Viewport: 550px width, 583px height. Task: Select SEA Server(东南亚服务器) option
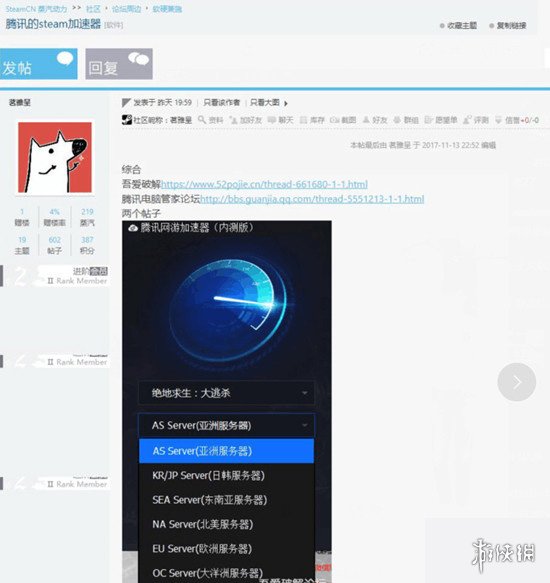tap(226, 500)
